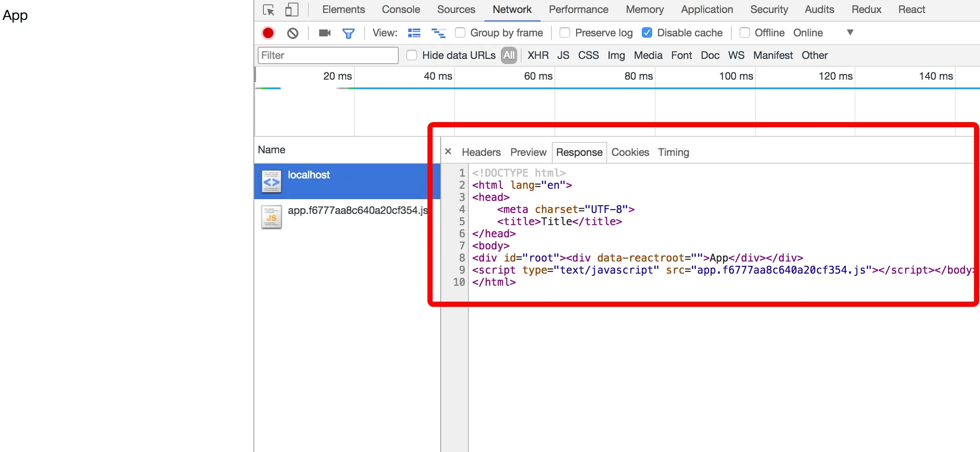Image resolution: width=980 pixels, height=452 pixels.
Task: Show overview with the waterfall icon
Action: click(439, 33)
